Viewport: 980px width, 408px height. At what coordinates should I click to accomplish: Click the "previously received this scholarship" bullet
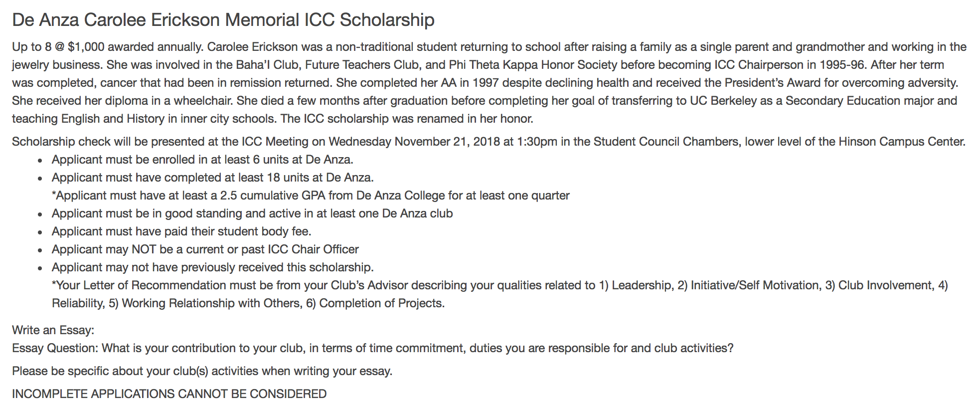point(212,267)
